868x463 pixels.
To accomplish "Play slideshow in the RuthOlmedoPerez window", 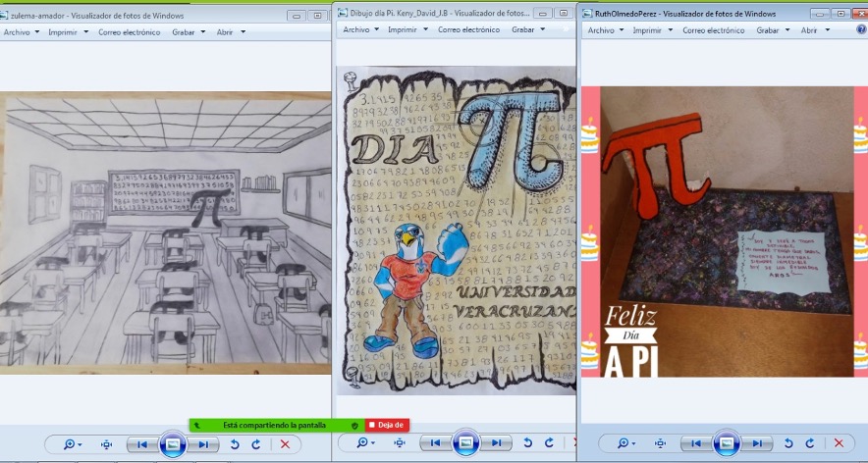I will [726, 443].
